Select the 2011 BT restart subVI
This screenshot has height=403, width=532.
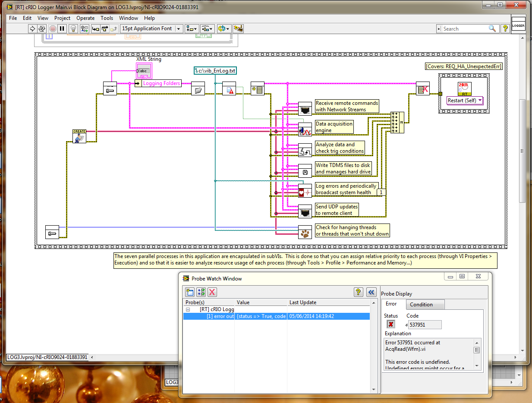(x=464, y=88)
